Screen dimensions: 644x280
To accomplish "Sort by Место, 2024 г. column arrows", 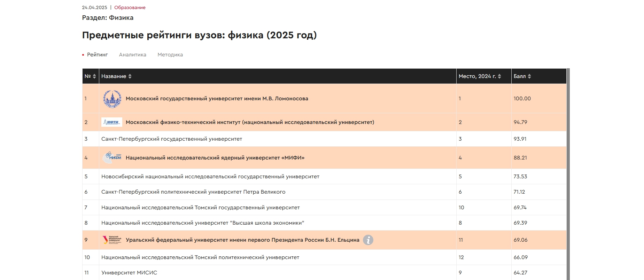I will point(499,76).
